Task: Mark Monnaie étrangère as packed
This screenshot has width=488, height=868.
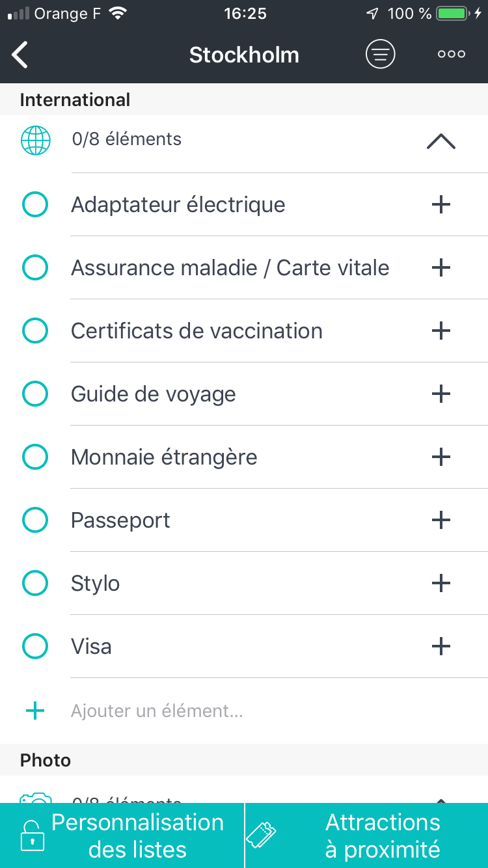Action: pyautogui.click(x=35, y=457)
